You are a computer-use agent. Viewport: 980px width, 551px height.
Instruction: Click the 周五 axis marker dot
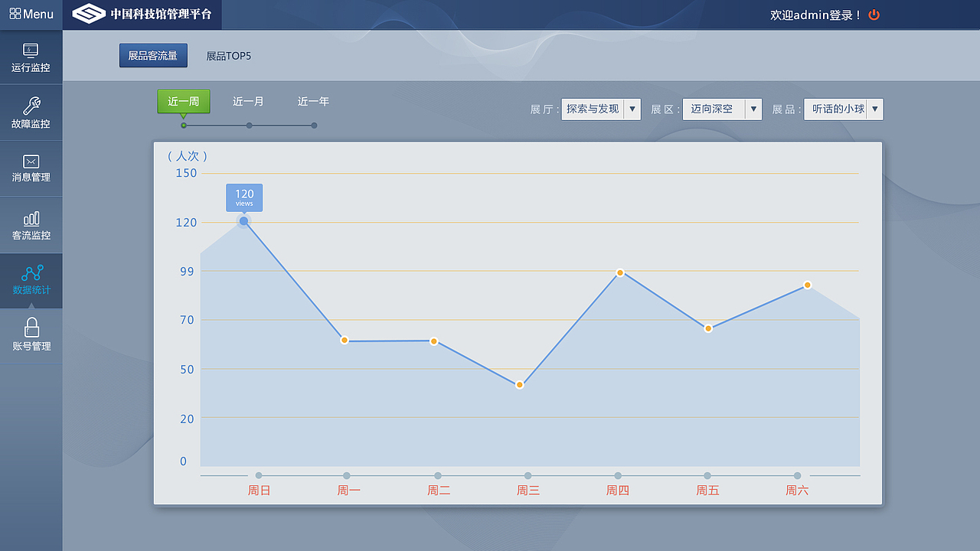(x=707, y=476)
